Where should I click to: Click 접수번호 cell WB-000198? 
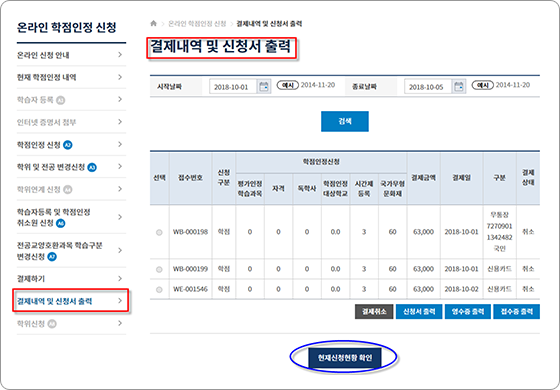tap(190, 232)
